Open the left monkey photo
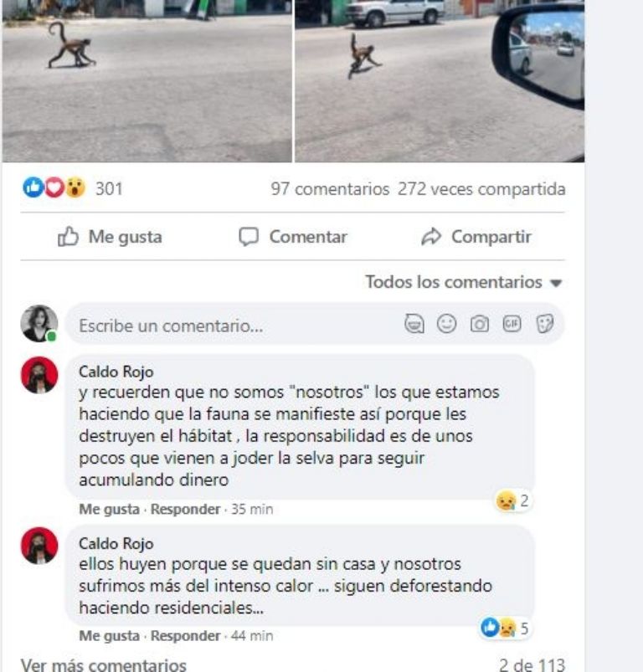The width and height of the screenshot is (643, 672). point(147,81)
